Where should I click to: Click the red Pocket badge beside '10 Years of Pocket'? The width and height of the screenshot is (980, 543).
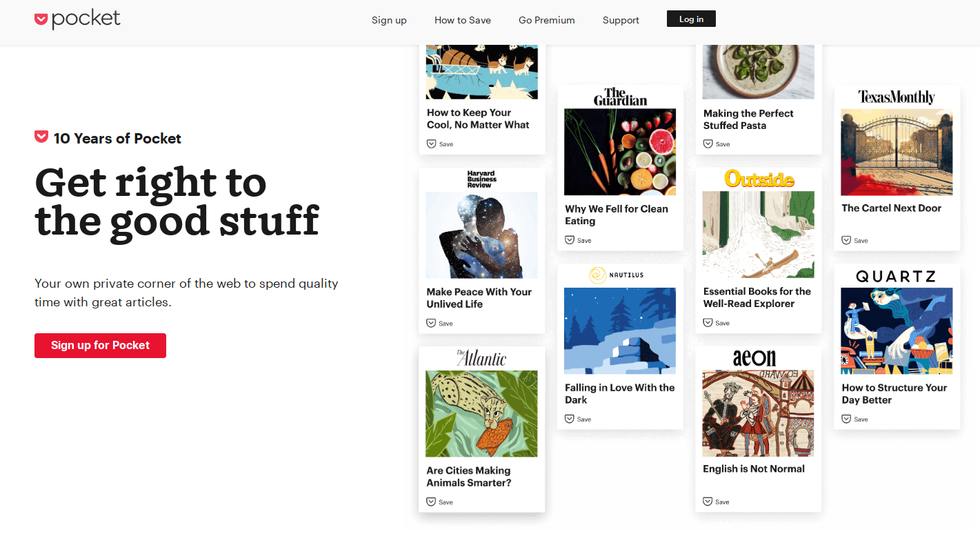pyautogui.click(x=41, y=137)
